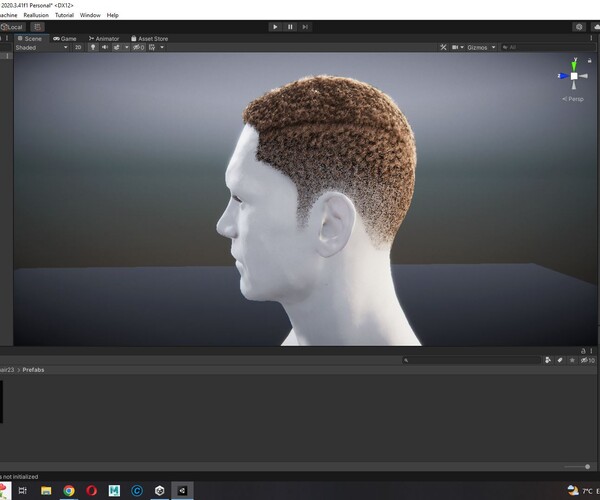The image size is (600, 500).
Task: Open Google Chrome from the taskbar
Action: tap(69, 490)
